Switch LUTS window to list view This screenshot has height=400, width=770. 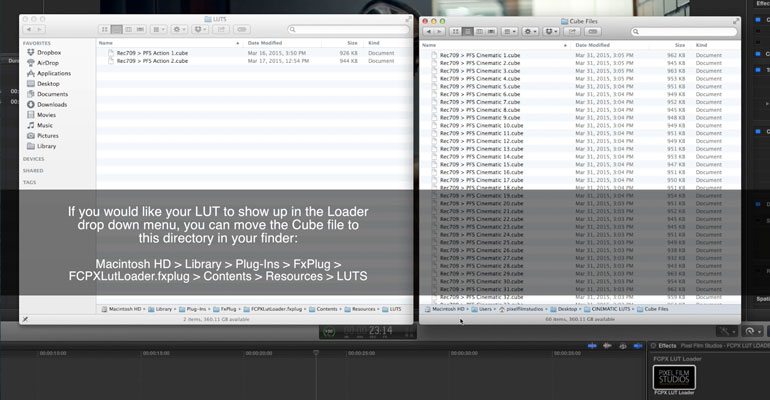(116, 29)
